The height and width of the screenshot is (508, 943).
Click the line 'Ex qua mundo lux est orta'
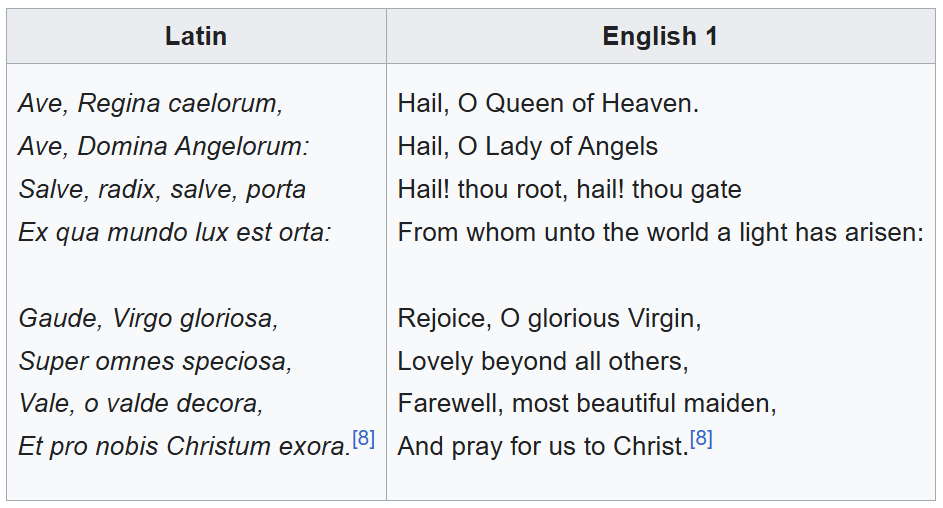click(x=174, y=232)
